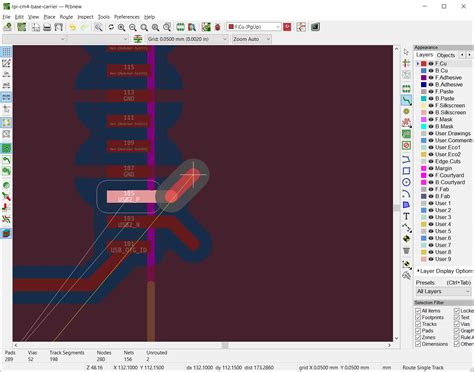The width and height of the screenshot is (474, 372).
Task: Open the Tools menu
Action: click(x=103, y=17)
